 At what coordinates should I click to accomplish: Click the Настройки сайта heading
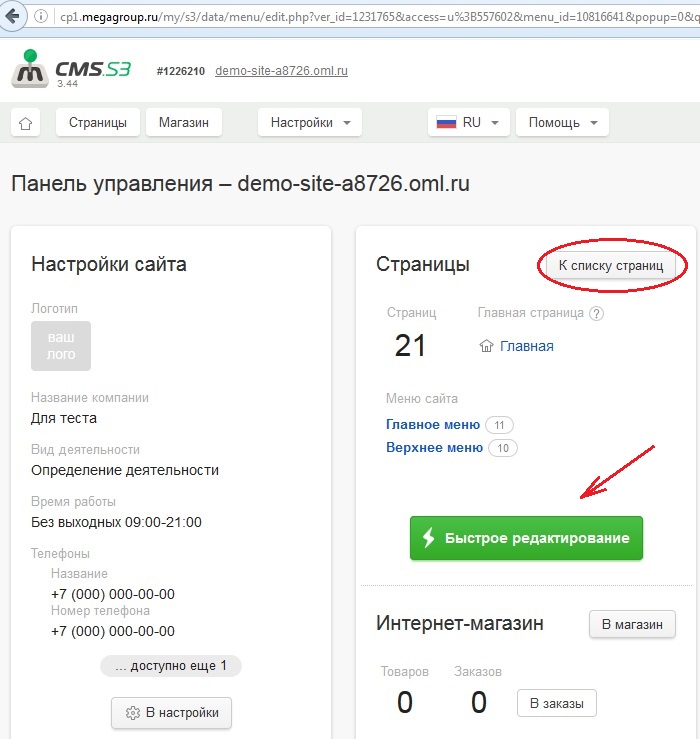tap(109, 264)
